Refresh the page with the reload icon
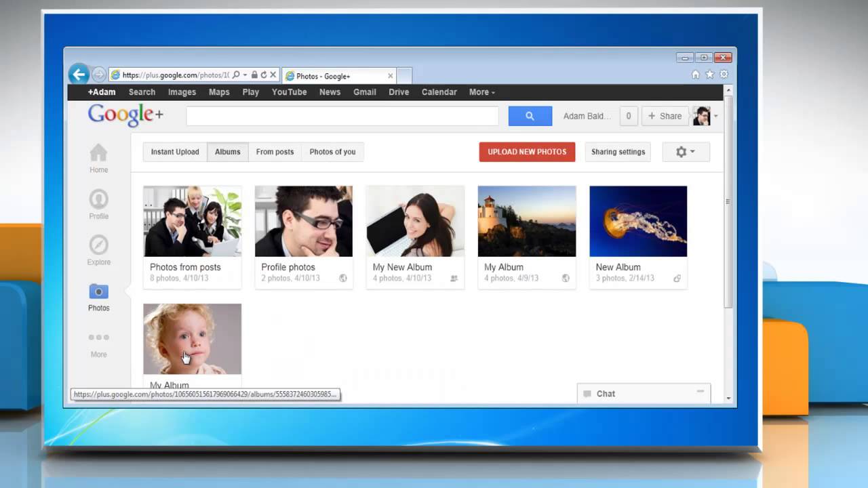 tap(264, 75)
